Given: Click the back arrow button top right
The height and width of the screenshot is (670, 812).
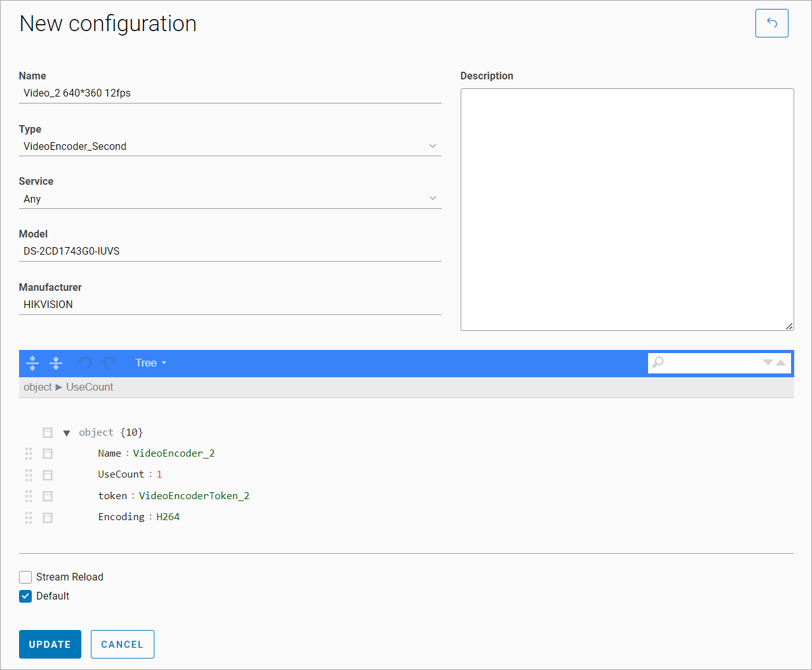Looking at the screenshot, I should click(771, 23).
